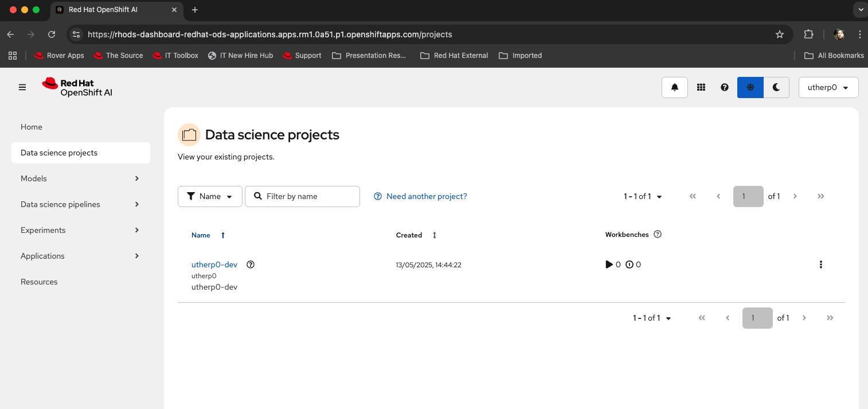868x409 pixels.
Task: Switch to dark theme moon toggle
Action: coord(776,87)
